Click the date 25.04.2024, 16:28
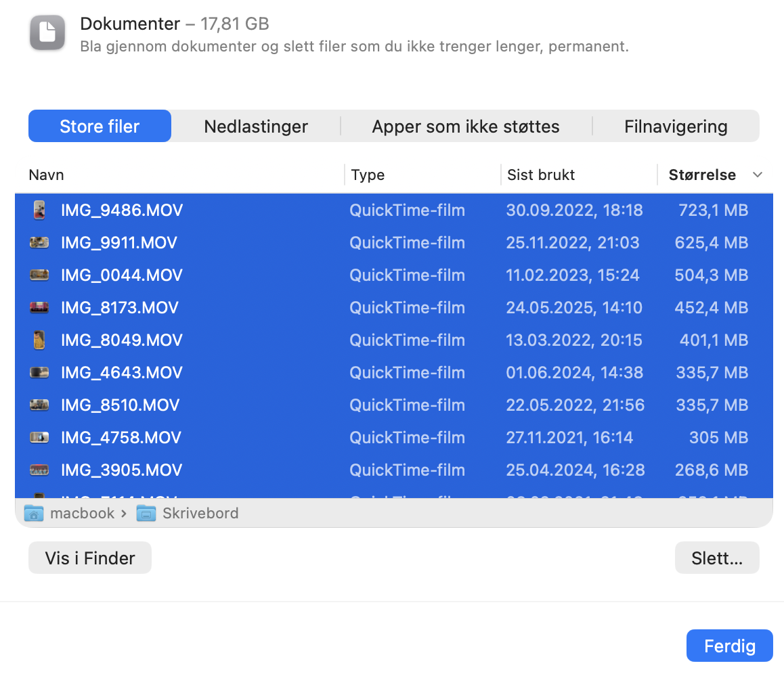 point(575,470)
